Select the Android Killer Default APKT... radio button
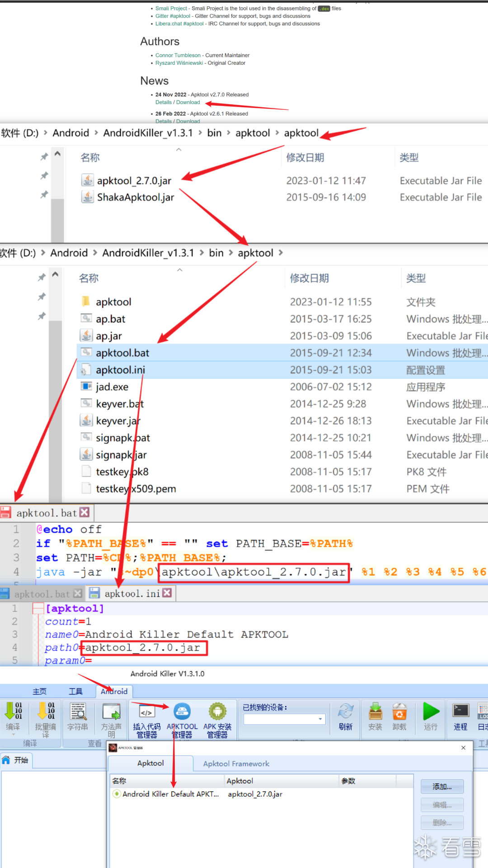Screen dimensions: 488x868 coord(117,794)
